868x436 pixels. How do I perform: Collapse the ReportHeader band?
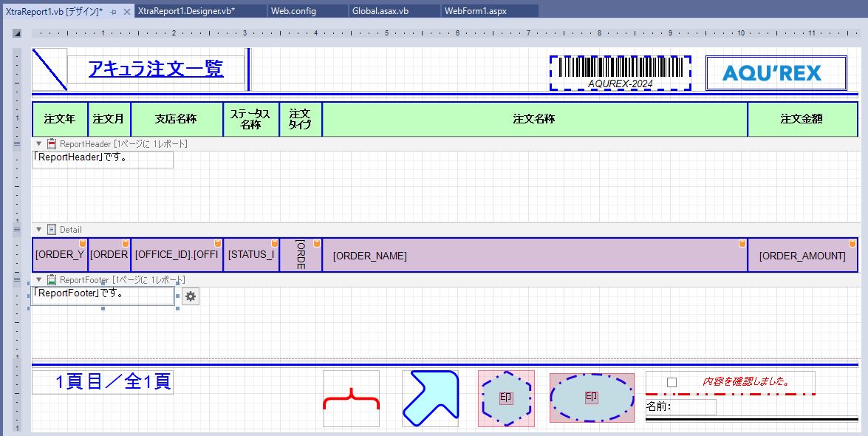(x=39, y=143)
